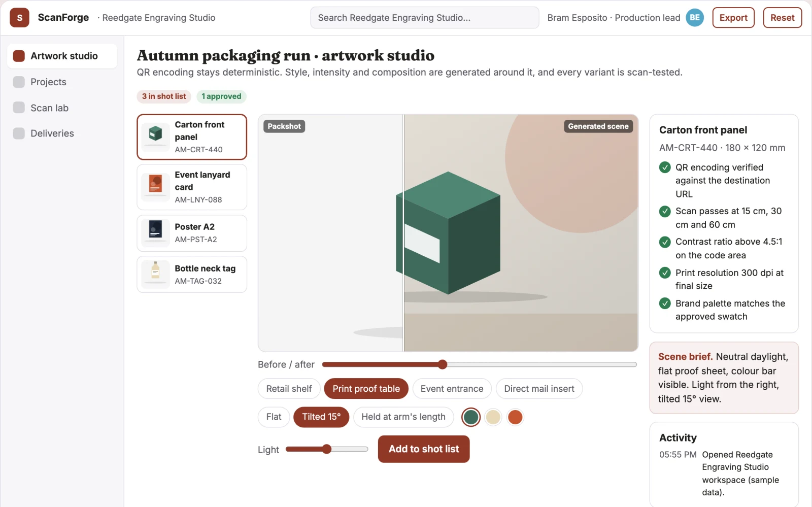
Task: Click the "1 approved" badge
Action: click(221, 96)
